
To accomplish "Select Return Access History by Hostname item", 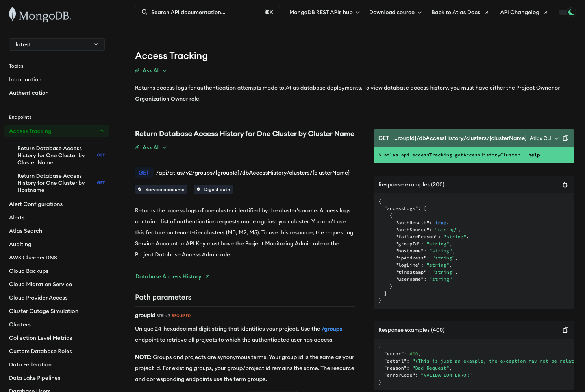I will (51, 183).
